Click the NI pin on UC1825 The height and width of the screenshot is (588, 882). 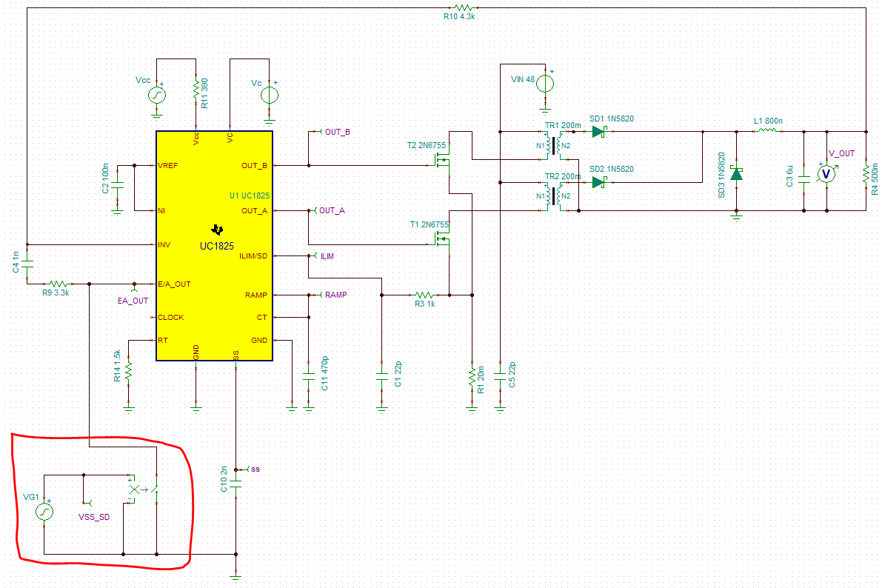click(161, 211)
